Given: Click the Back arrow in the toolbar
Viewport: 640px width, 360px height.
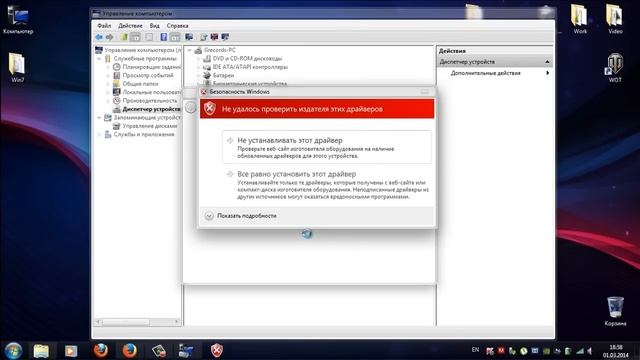Looking at the screenshot, I should (99, 37).
